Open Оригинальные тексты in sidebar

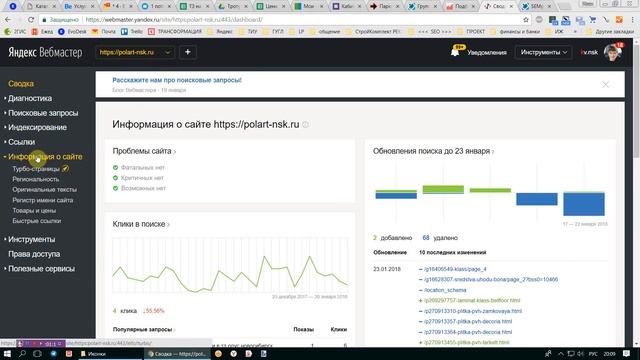[x=44, y=189]
